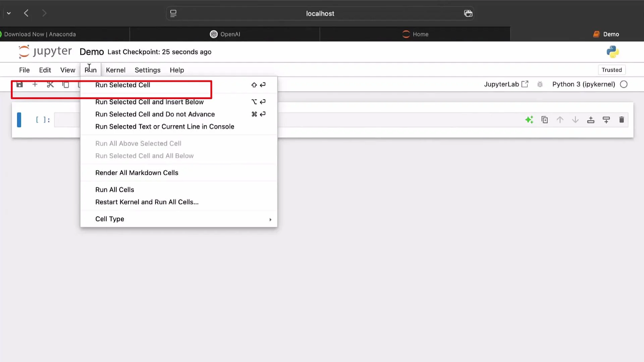Open the Edit menu
The width and height of the screenshot is (644, 362).
[x=45, y=70]
